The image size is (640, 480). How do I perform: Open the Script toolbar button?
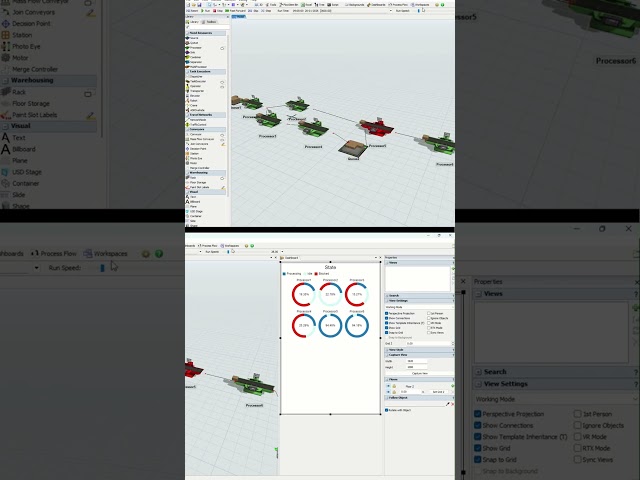tap(333, 5)
